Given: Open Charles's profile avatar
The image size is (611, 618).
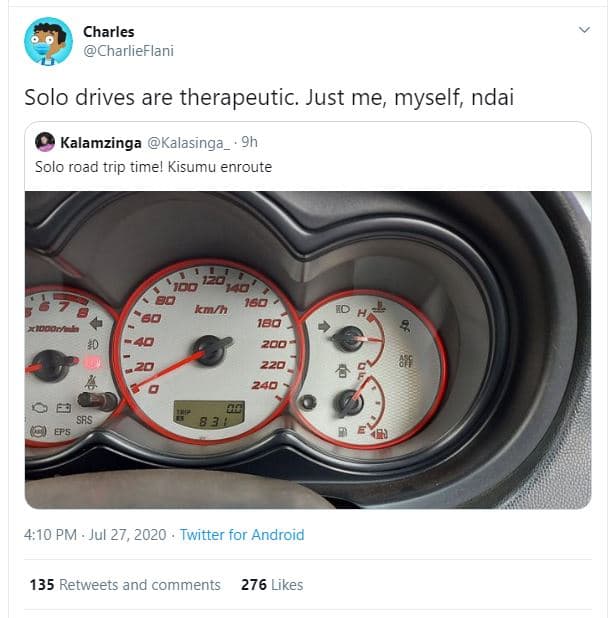Looking at the screenshot, I should click(x=48, y=41).
